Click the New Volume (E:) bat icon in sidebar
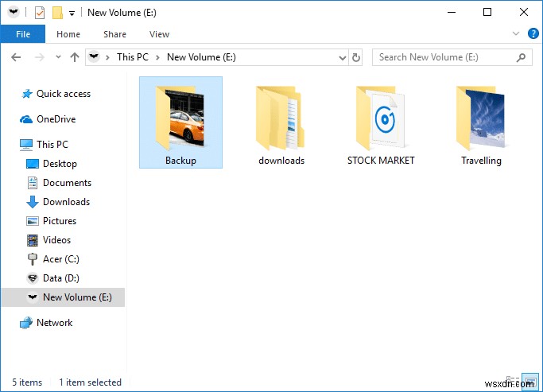This screenshot has height=392, width=543. click(x=33, y=297)
